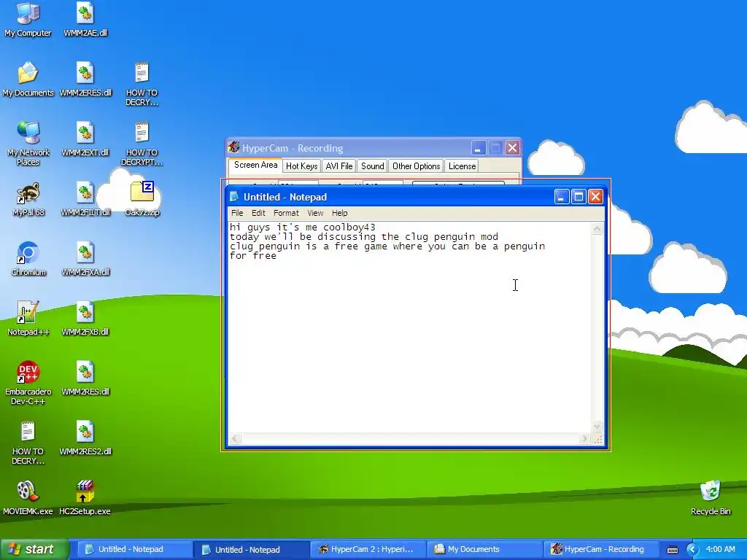Screen dimensions: 747x560
Task: Open My Documents desktop icon
Action: pyautogui.click(x=28, y=79)
